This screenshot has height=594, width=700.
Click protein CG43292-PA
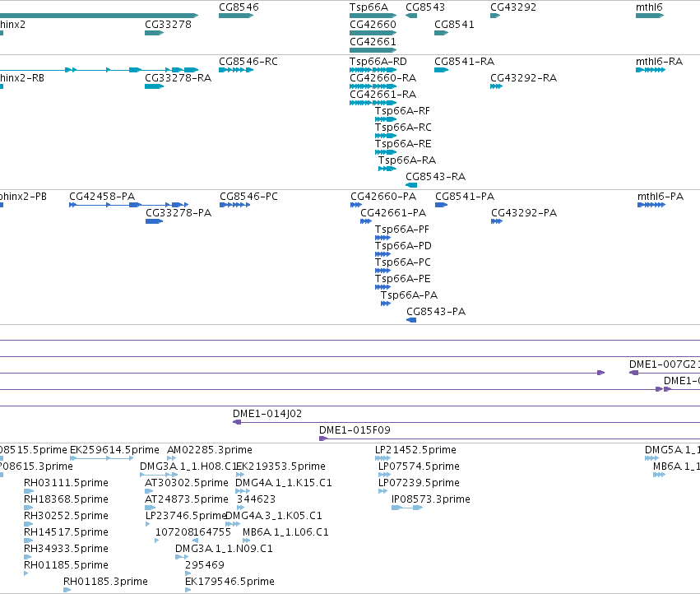(524, 213)
